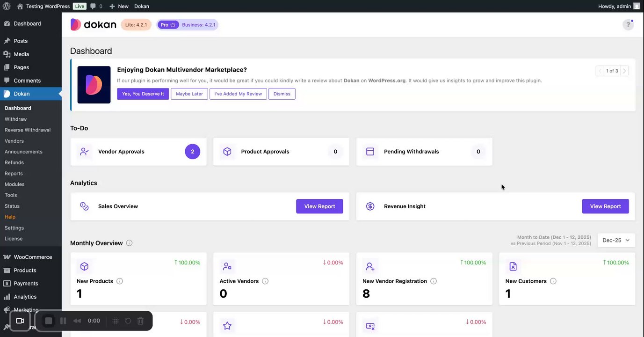
Task: Open the orange Help submenu item
Action: coord(10,217)
